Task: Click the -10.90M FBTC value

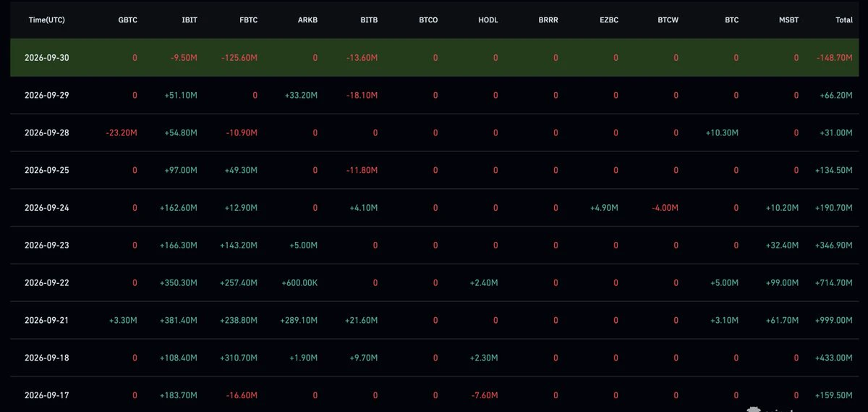Action: (x=242, y=133)
